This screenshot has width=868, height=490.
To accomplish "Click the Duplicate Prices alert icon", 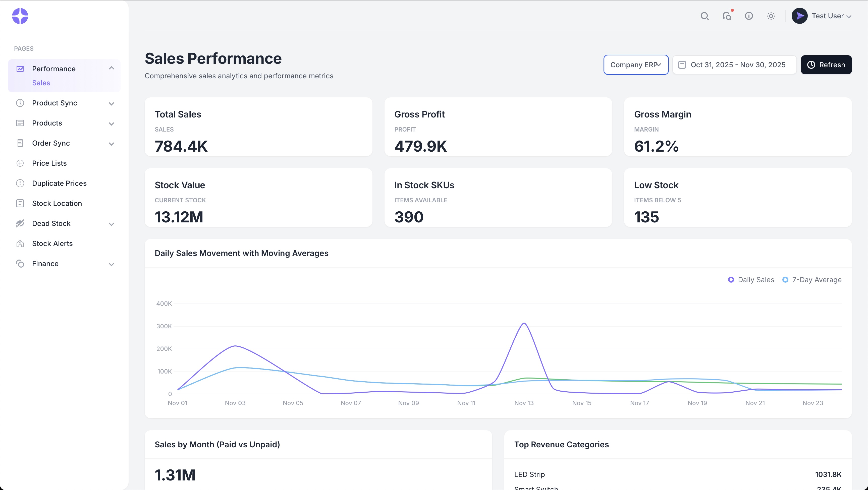I will (20, 183).
